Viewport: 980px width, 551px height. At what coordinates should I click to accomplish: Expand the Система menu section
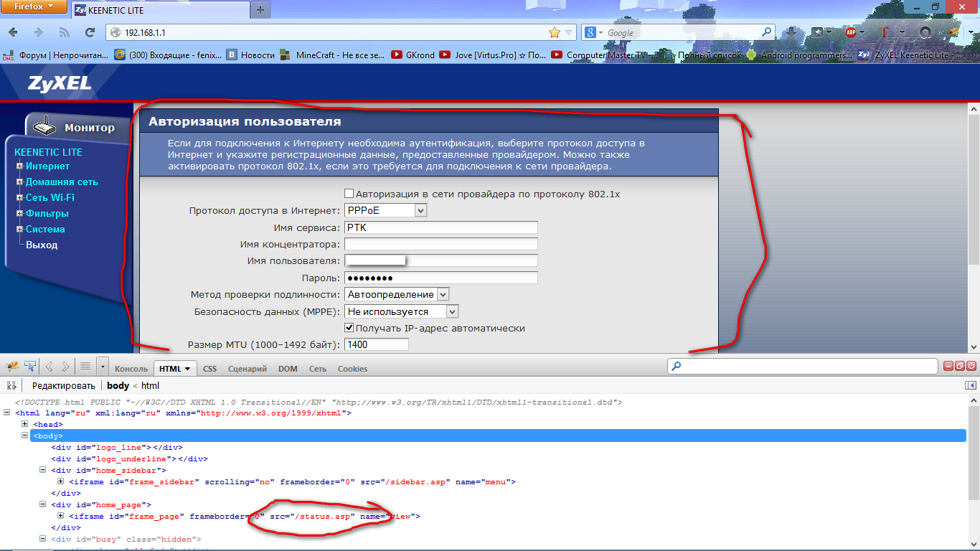(x=20, y=230)
